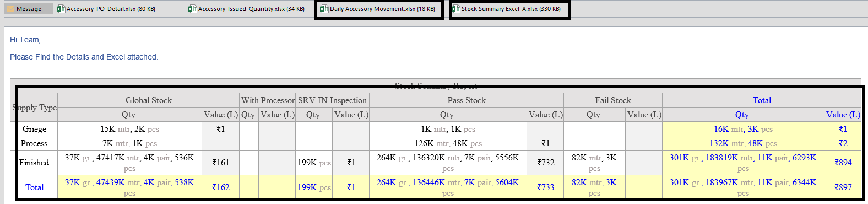Click Process Total value ₹2
The width and height of the screenshot is (868, 204).
[x=843, y=143]
